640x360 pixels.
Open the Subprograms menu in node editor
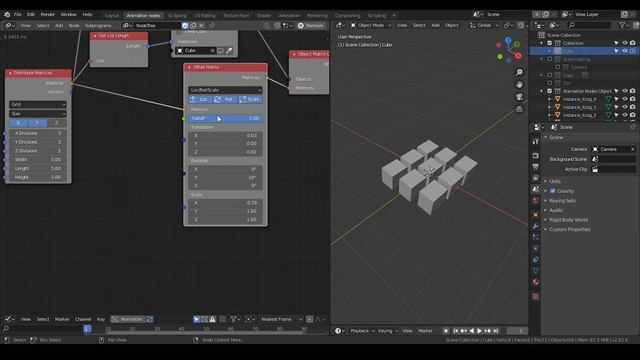pyautogui.click(x=98, y=25)
